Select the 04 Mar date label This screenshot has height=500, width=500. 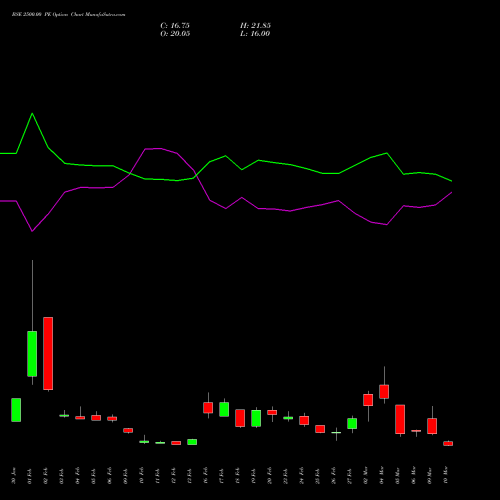pyautogui.click(x=382, y=476)
